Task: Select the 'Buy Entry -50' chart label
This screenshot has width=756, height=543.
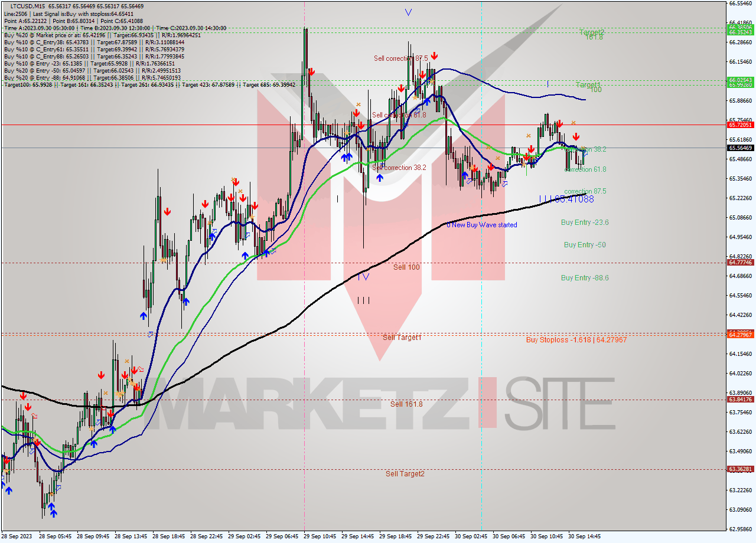Action: point(585,245)
